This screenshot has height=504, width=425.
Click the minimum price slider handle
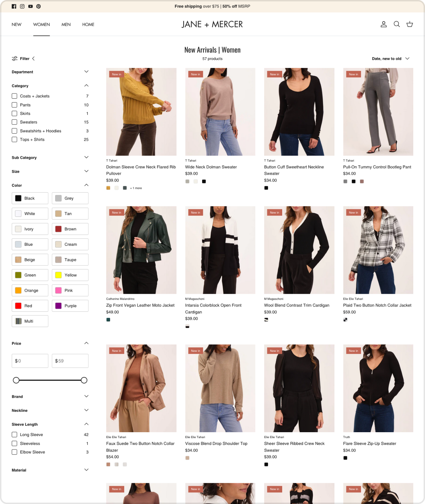(16, 380)
